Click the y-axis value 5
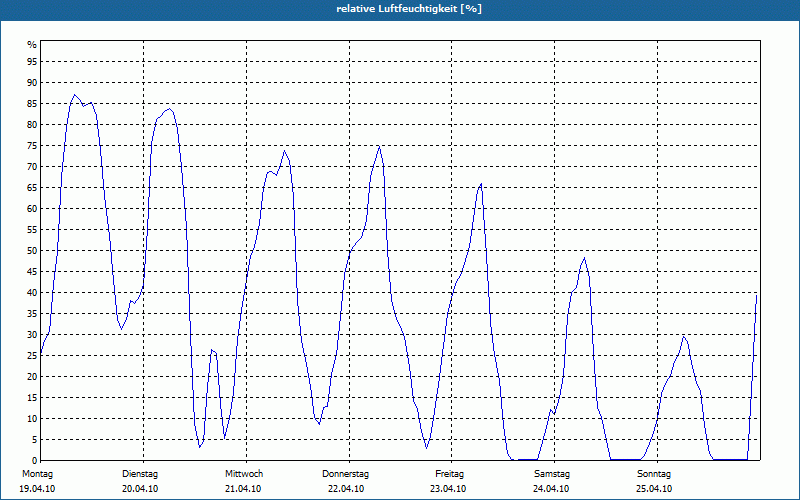 [x=34, y=439]
